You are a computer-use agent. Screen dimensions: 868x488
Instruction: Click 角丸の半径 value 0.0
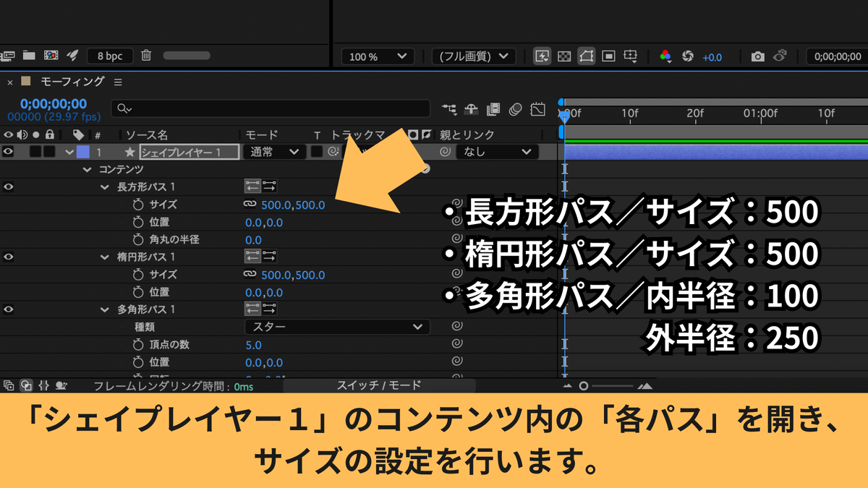click(254, 240)
